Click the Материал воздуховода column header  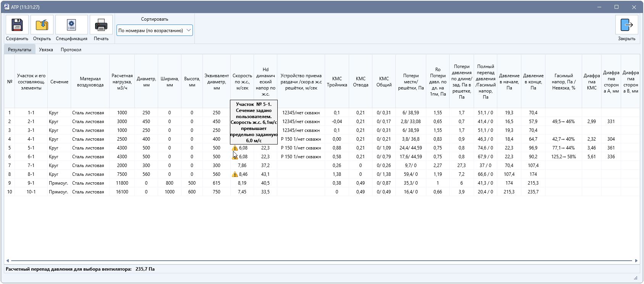pos(90,82)
